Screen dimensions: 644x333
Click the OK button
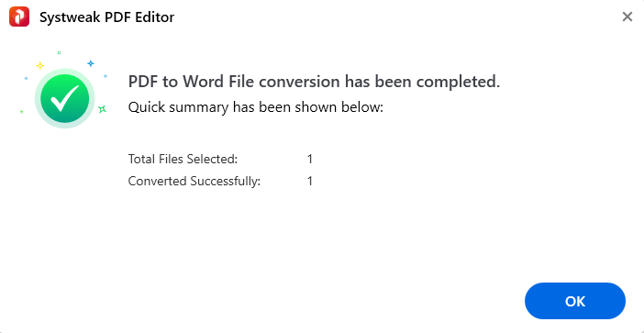tap(575, 301)
